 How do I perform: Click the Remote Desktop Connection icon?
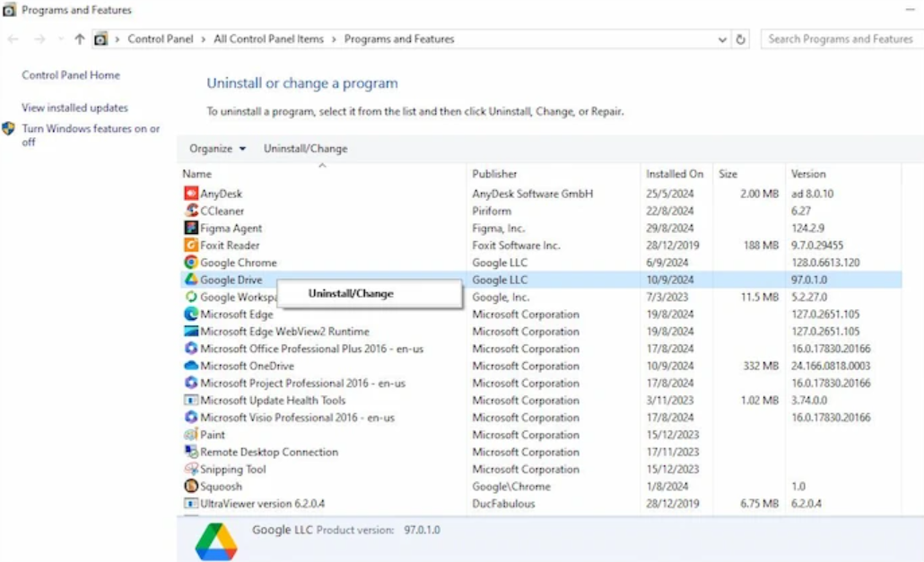coord(191,452)
